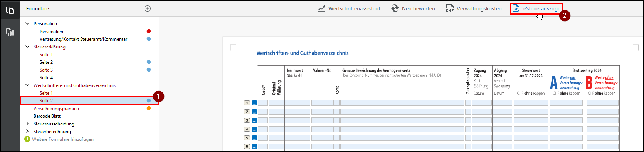This screenshot has height=152, width=644.
Task: Click Weitere Formulare hinzufügen
Action: pyautogui.click(x=59, y=139)
